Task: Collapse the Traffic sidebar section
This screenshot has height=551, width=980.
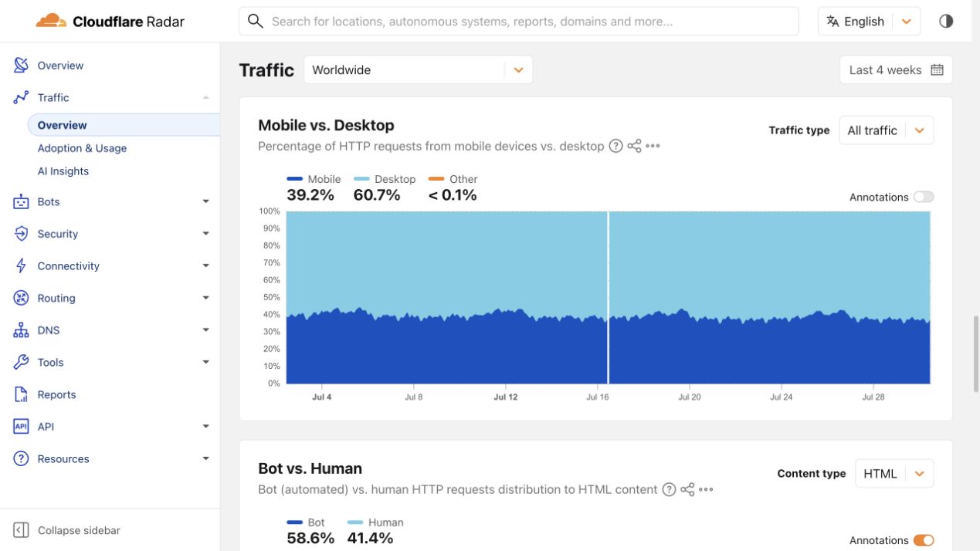Action: click(x=205, y=97)
